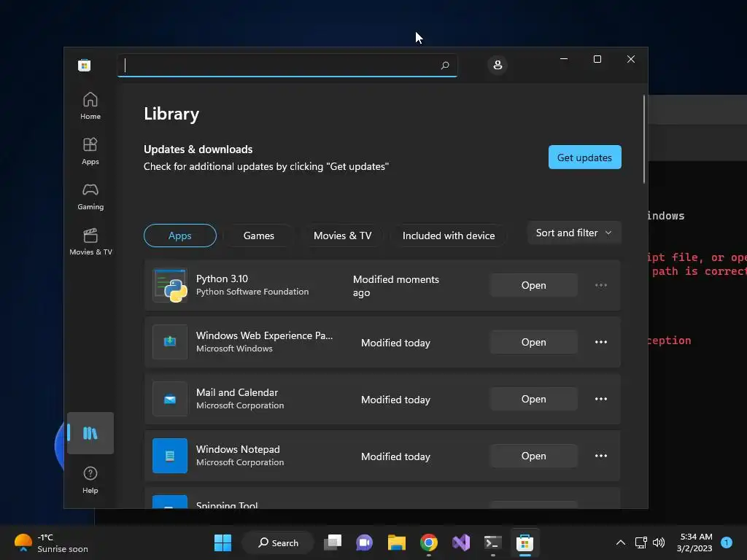
Task: Select the Library icon in sidebar
Action: point(90,433)
